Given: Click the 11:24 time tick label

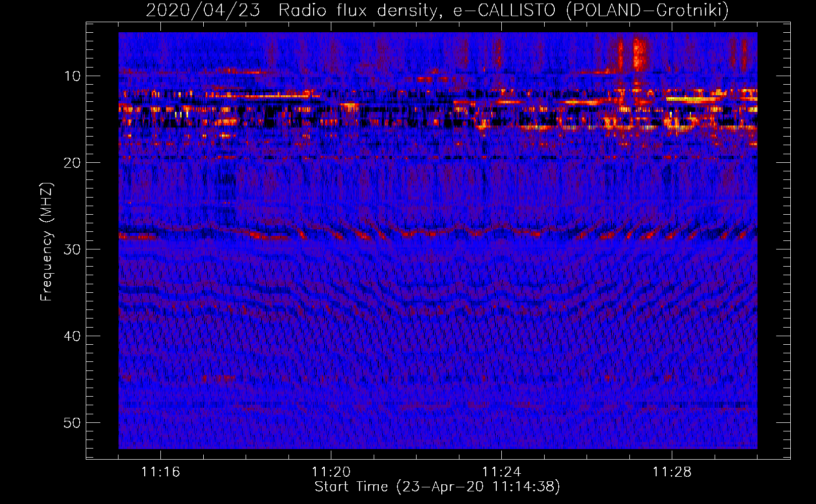Looking at the screenshot, I should click(x=502, y=472).
